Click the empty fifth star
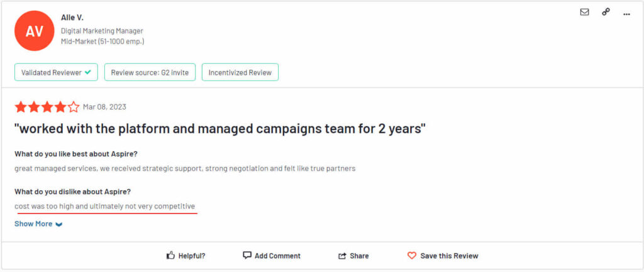644x272 pixels. 74,107
